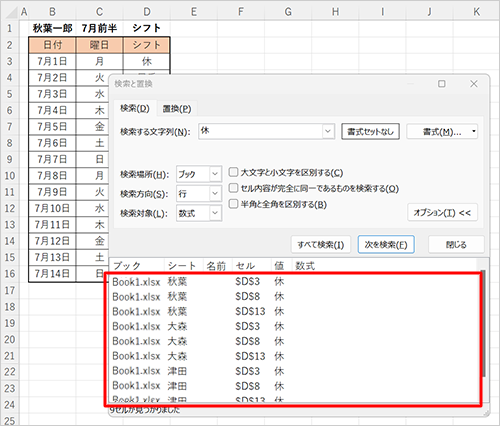Click the 書式セットなし button
This screenshot has width=500, height=426.
point(370,132)
